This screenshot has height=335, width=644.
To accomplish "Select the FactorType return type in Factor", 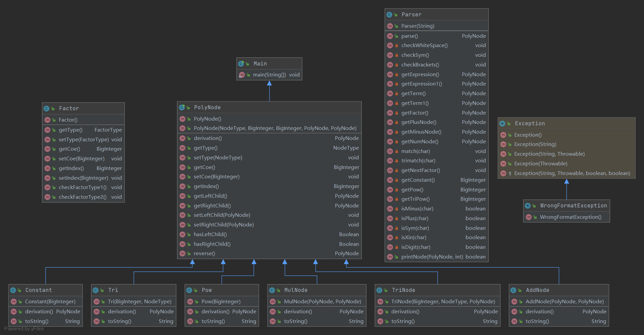I will [x=108, y=130].
